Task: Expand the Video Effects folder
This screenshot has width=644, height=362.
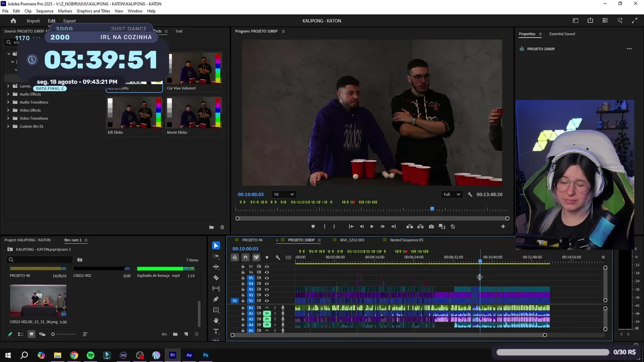Action: point(8,110)
